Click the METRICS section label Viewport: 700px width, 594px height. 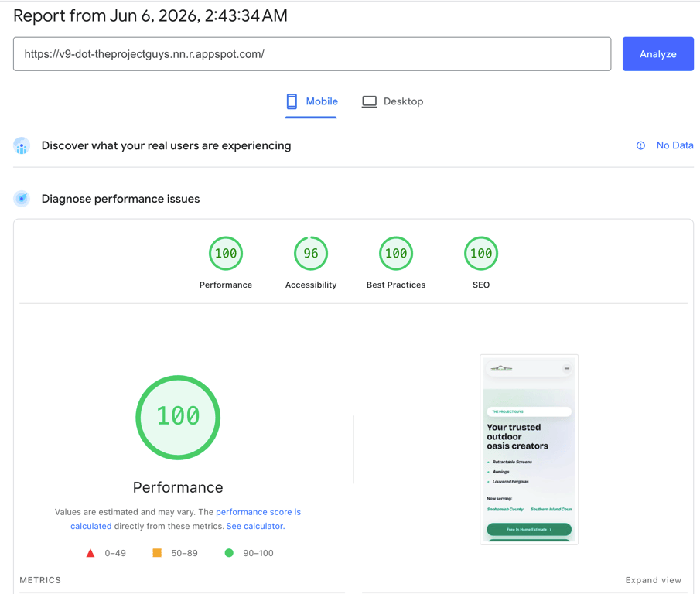(x=40, y=580)
